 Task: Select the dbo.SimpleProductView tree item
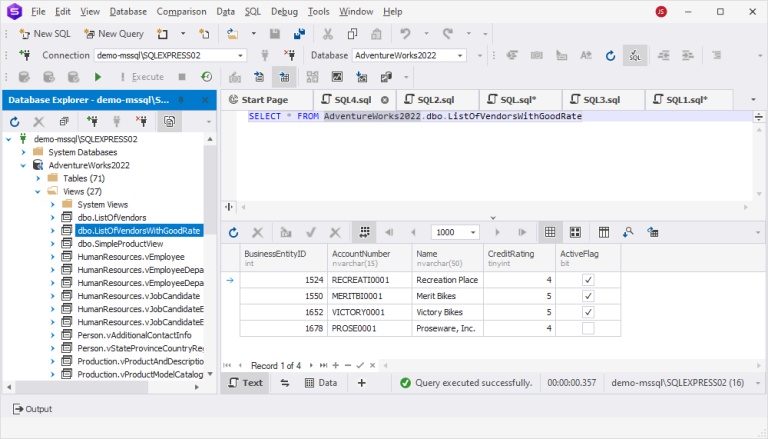point(120,244)
